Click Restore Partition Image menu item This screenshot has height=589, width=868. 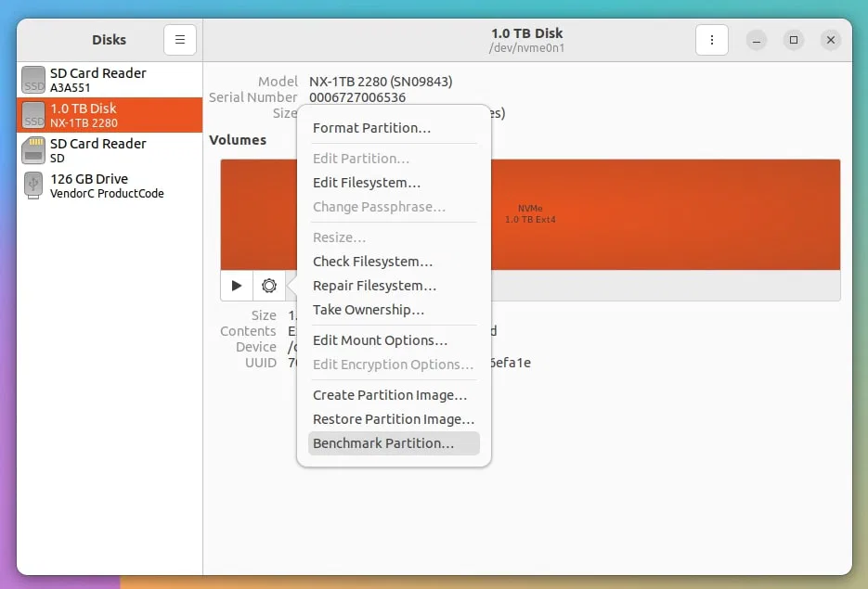point(394,419)
